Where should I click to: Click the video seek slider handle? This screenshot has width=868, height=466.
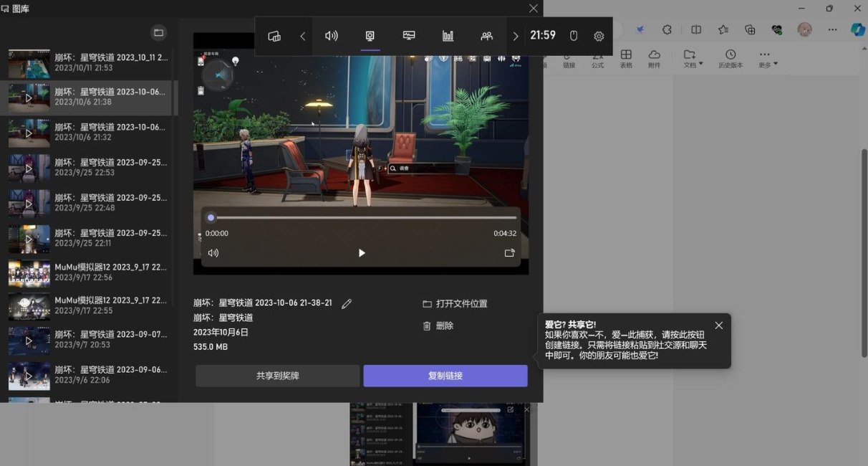click(211, 217)
